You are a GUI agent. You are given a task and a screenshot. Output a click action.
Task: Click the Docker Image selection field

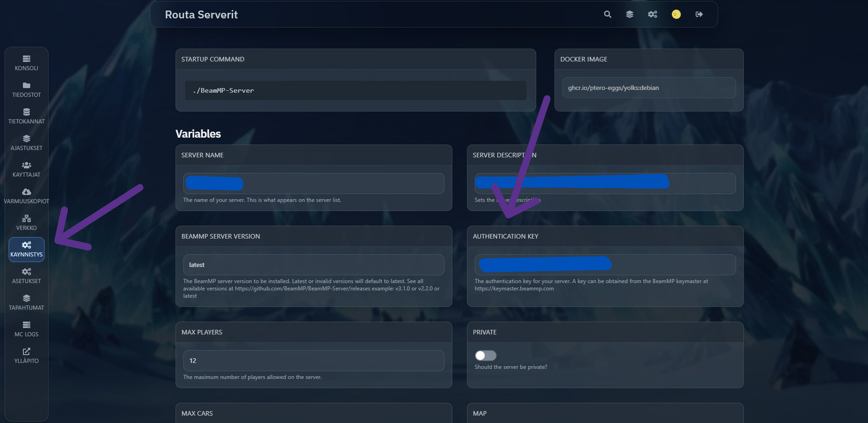click(648, 88)
